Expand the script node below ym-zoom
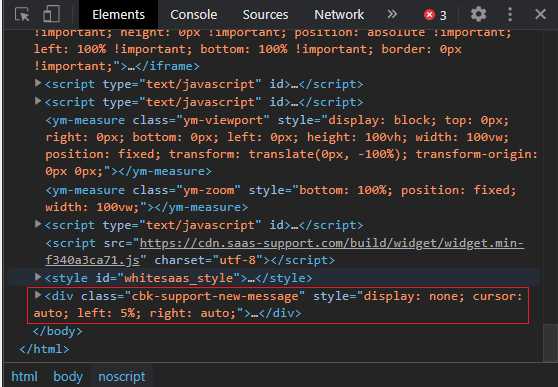Screen dimensions: 558x387 (x=38, y=224)
